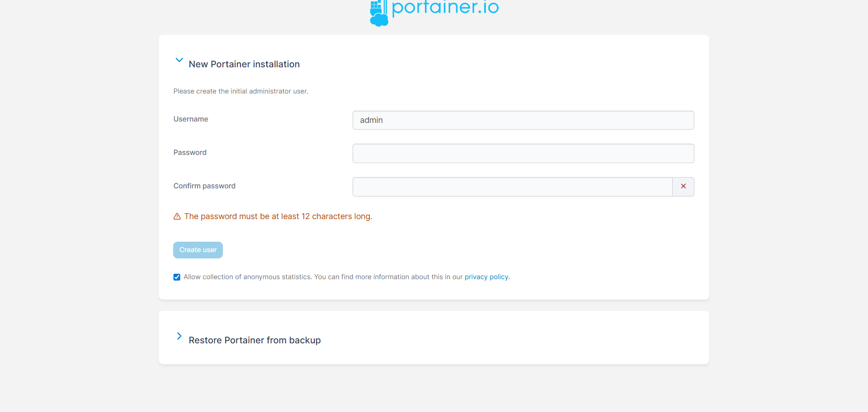Open the privacy policy link
Screen dimensions: 868x412
point(486,277)
